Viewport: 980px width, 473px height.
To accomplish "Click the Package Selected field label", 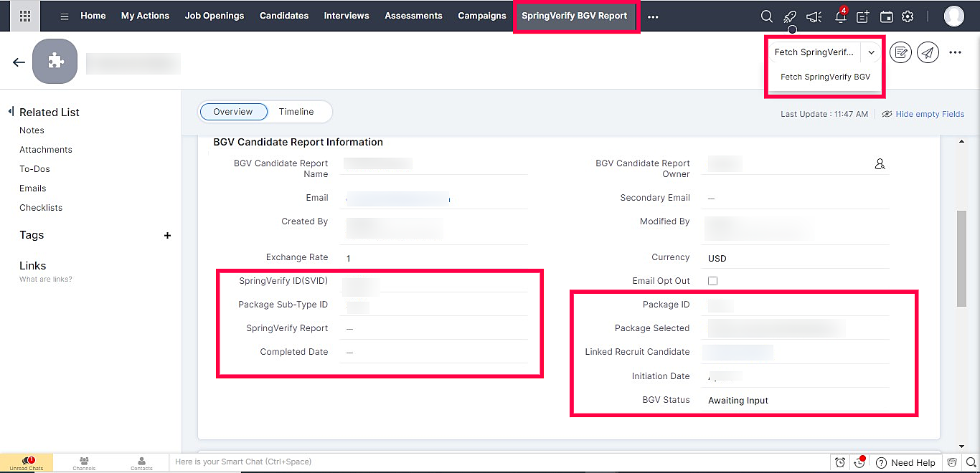I will coord(652,328).
